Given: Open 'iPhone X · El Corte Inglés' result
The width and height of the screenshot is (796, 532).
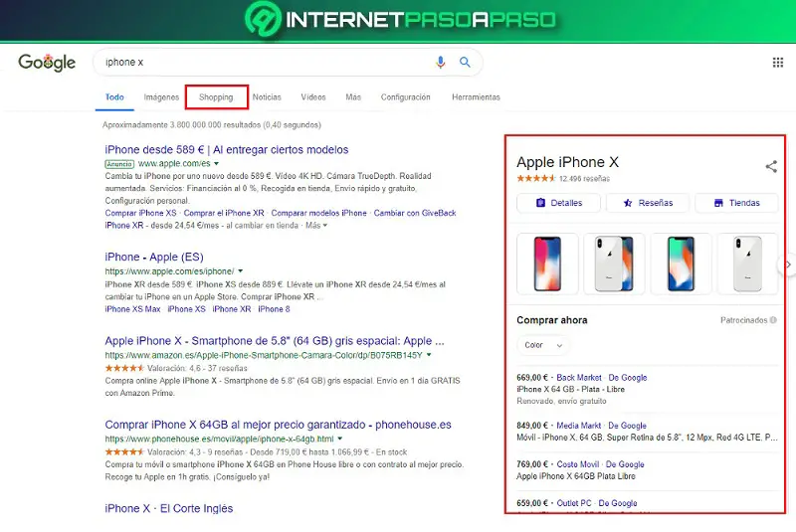Looking at the screenshot, I should 169,508.
